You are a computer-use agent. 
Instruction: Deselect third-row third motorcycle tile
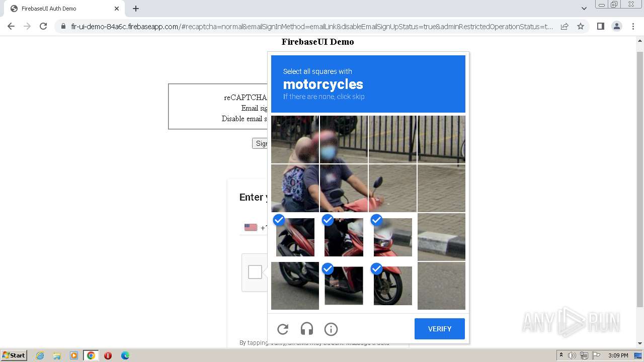click(392, 237)
